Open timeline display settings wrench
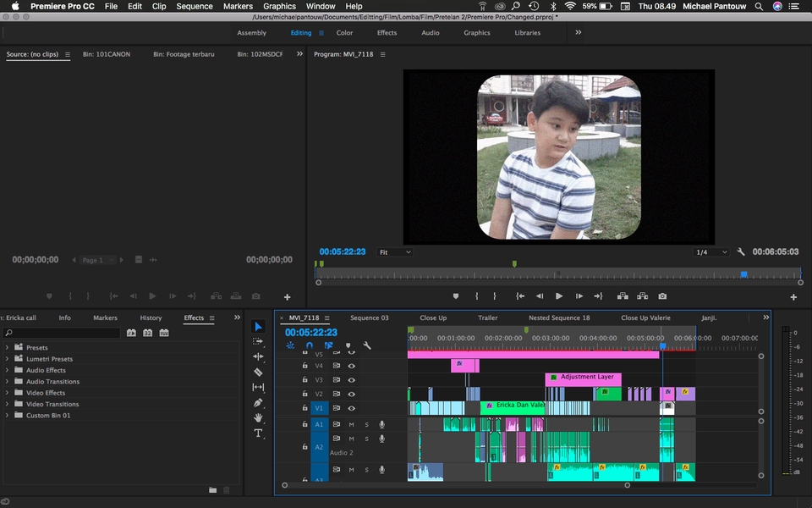 click(367, 345)
